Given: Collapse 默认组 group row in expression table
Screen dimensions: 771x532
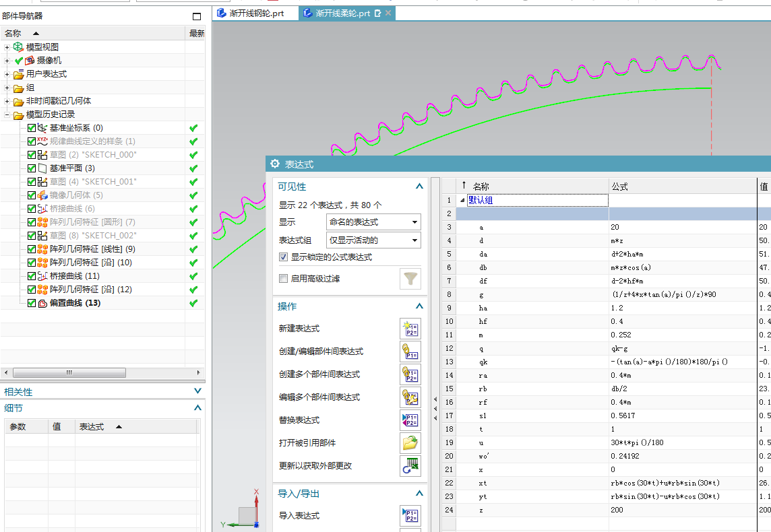Looking at the screenshot, I should (x=462, y=201).
